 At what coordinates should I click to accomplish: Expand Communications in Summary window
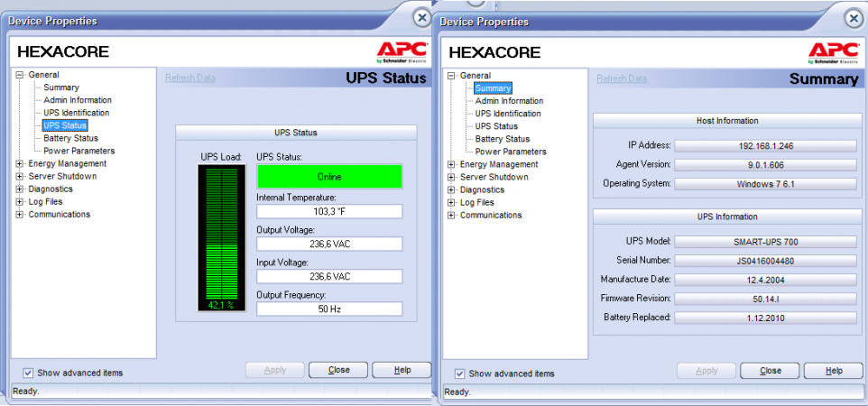(x=451, y=216)
